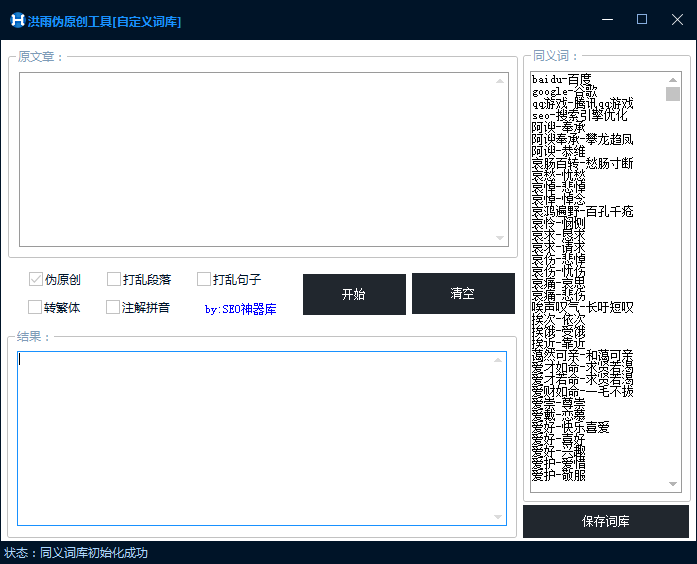Select the qq游戏-腾讯qq游戏 entry
The height and width of the screenshot is (564, 697).
(x=582, y=104)
